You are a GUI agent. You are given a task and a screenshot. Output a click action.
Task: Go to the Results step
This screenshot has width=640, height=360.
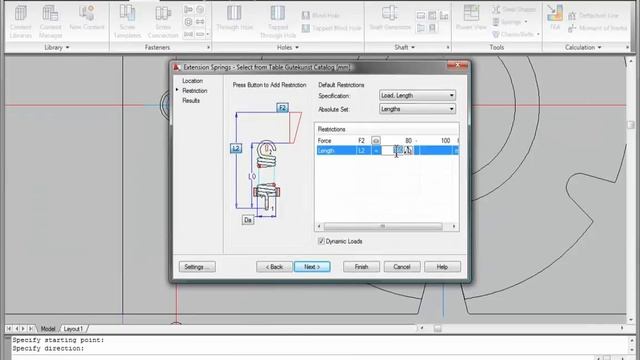[x=191, y=100]
